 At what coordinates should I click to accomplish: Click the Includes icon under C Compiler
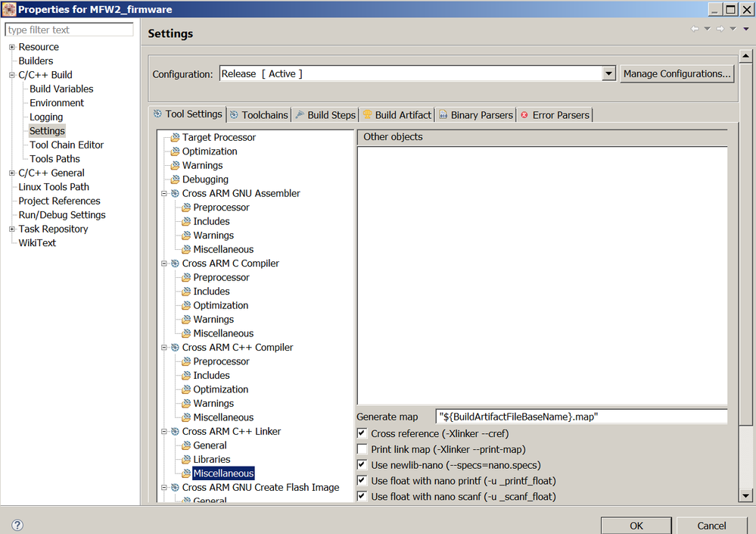tap(186, 292)
